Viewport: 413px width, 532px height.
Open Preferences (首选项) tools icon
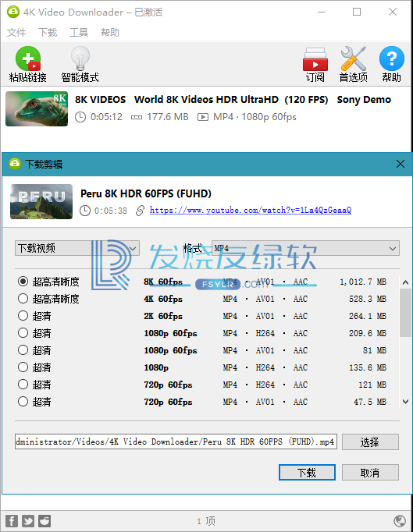click(353, 59)
